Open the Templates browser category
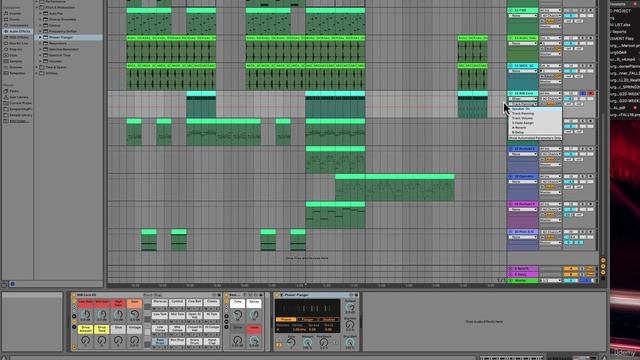The image size is (640, 360). [17, 73]
